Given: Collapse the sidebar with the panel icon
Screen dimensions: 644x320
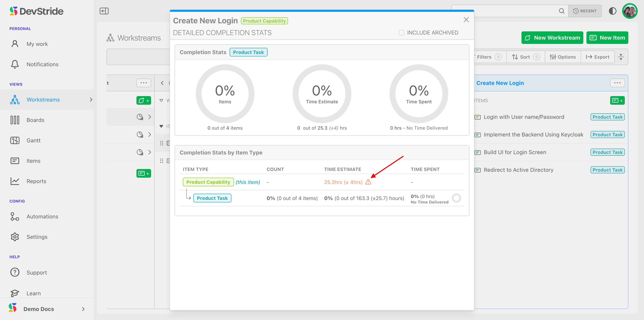Looking at the screenshot, I should pos(104,11).
